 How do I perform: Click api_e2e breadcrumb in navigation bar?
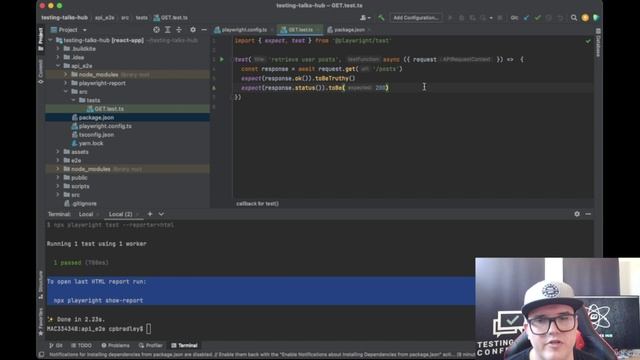(104, 18)
